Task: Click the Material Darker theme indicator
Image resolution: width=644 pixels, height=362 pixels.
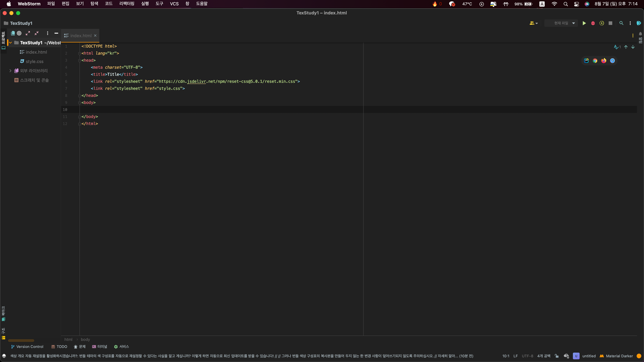Action: coord(616,356)
